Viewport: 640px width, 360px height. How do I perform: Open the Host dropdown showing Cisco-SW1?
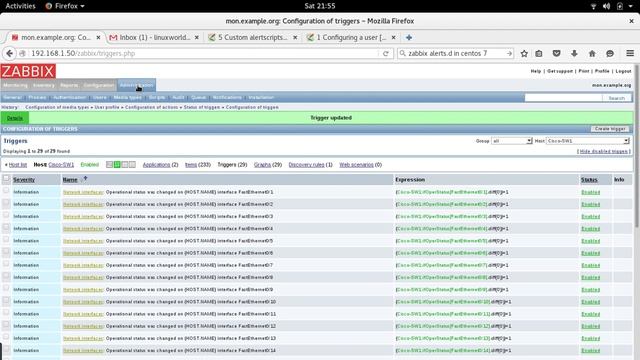click(x=587, y=141)
